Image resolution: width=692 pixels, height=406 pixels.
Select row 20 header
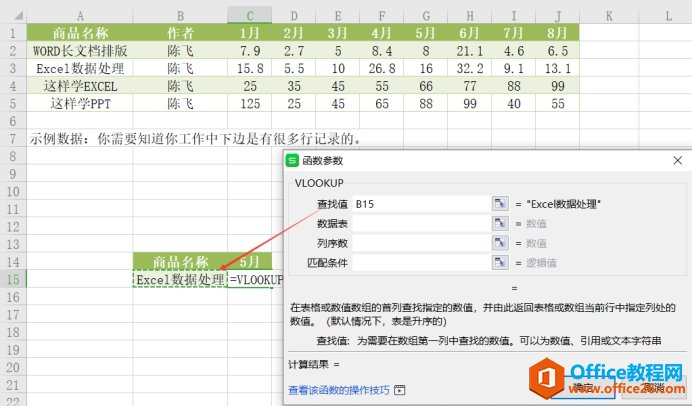[13, 367]
